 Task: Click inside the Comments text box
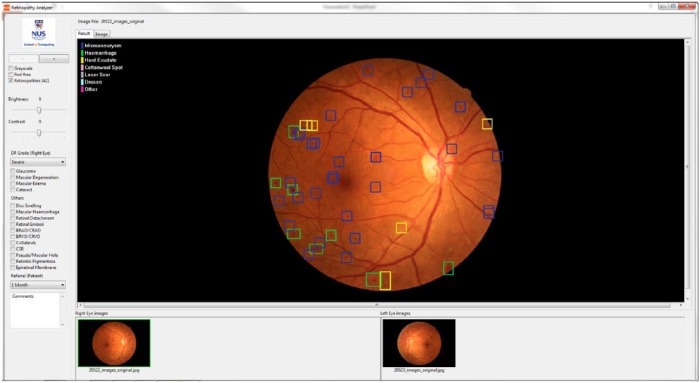(x=35, y=310)
